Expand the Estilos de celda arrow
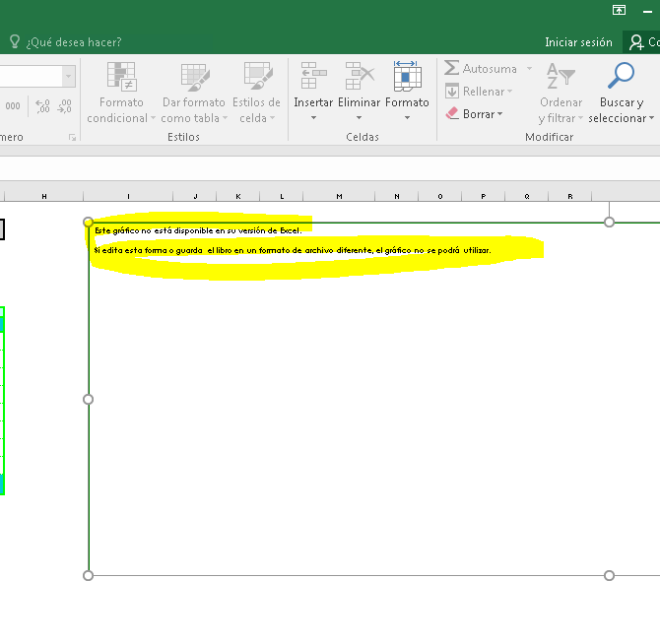The width and height of the screenshot is (660, 644). [273, 118]
